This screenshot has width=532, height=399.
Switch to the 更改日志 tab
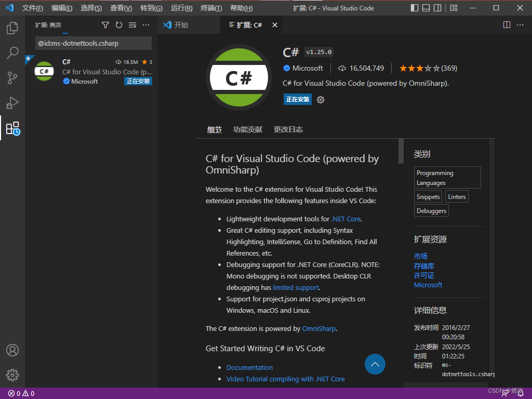(288, 129)
